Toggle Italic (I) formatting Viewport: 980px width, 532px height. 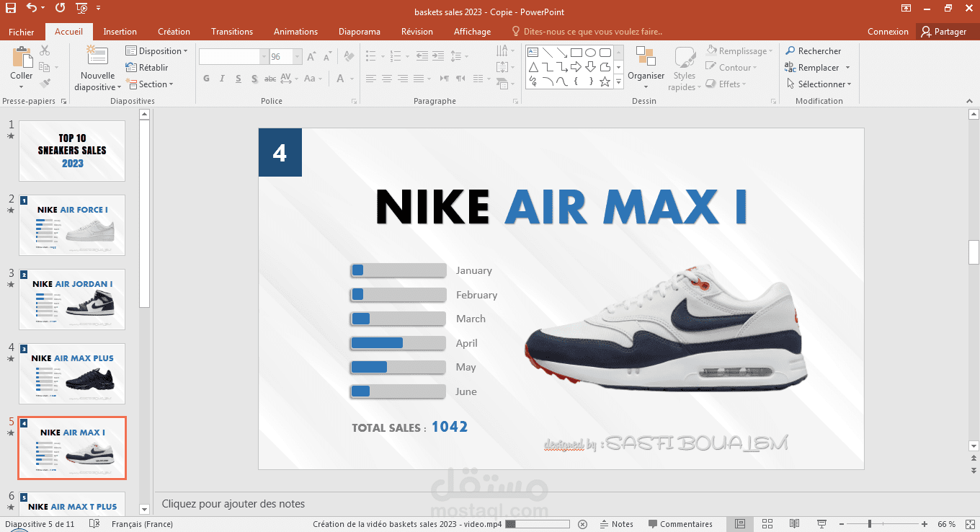(x=222, y=79)
